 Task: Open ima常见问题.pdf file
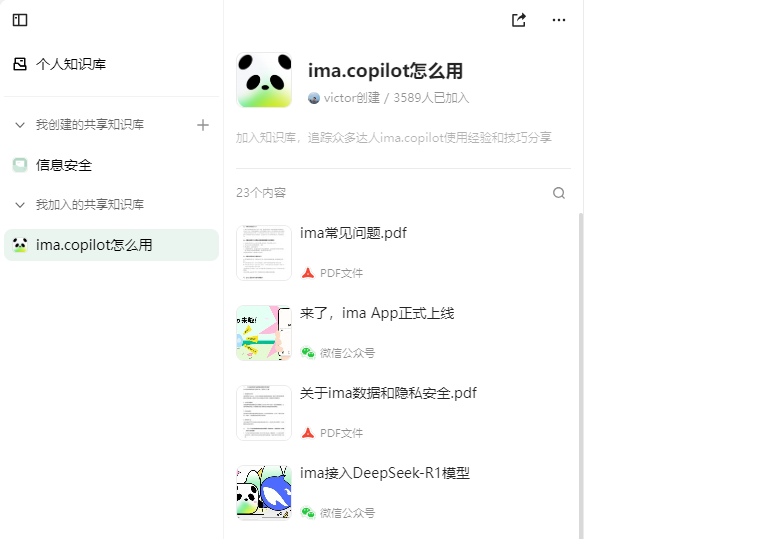[x=353, y=234]
